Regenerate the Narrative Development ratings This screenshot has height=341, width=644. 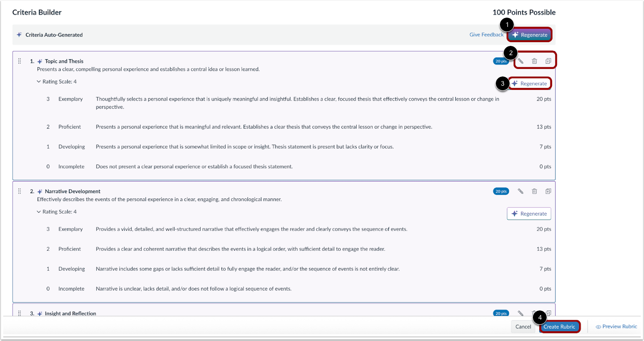coord(529,214)
